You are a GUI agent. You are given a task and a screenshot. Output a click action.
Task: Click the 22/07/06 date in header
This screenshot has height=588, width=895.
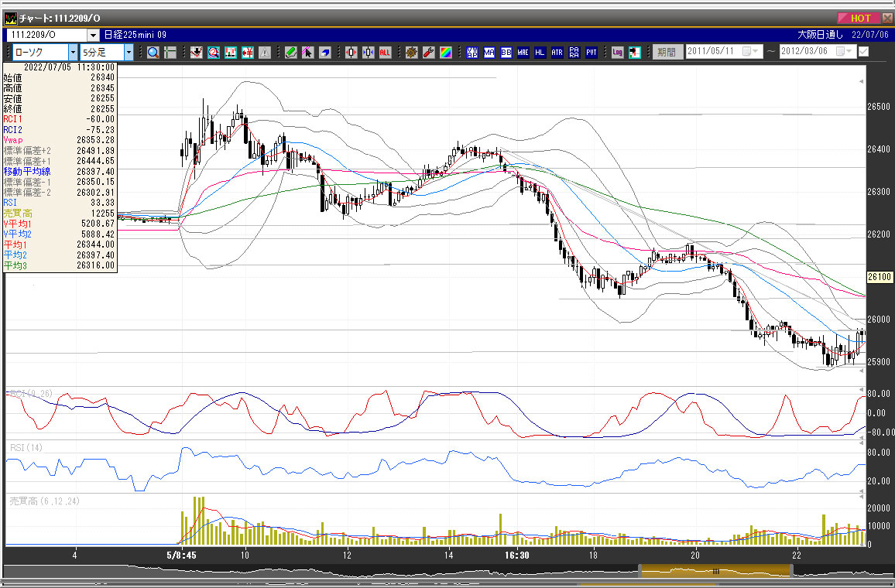click(x=870, y=35)
